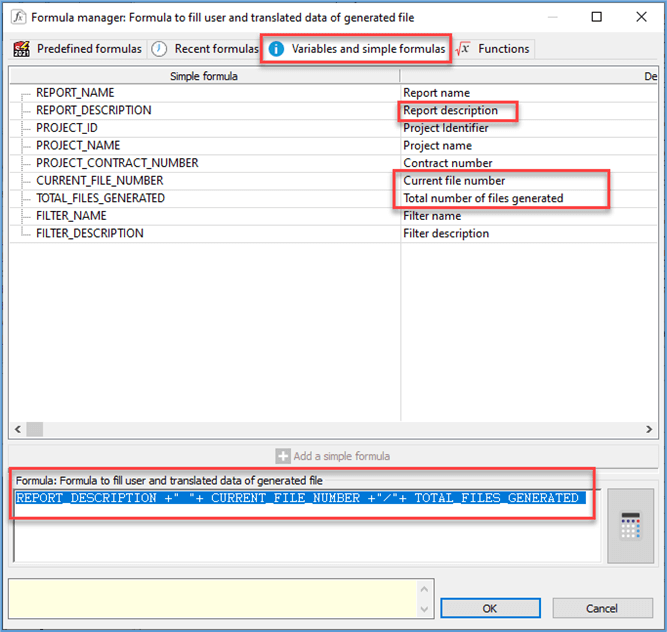Open the Predefined formulas tab
Screen dimensions: 667x632
click(77, 49)
